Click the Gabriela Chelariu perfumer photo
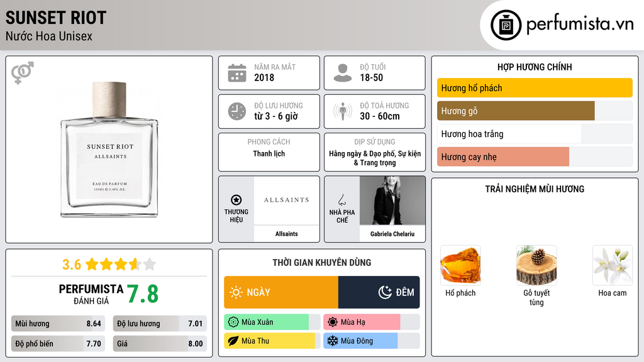 [x=392, y=200]
